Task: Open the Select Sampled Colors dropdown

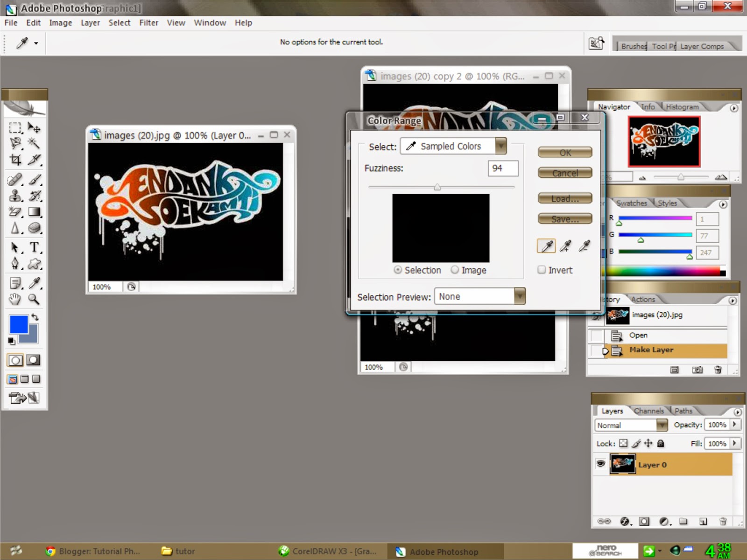Action: [453, 146]
